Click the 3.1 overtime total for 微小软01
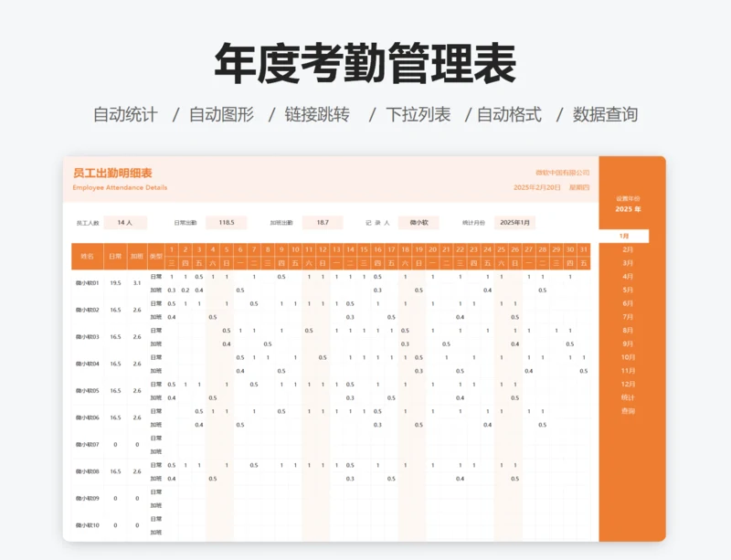This screenshot has width=731, height=560. (x=137, y=283)
